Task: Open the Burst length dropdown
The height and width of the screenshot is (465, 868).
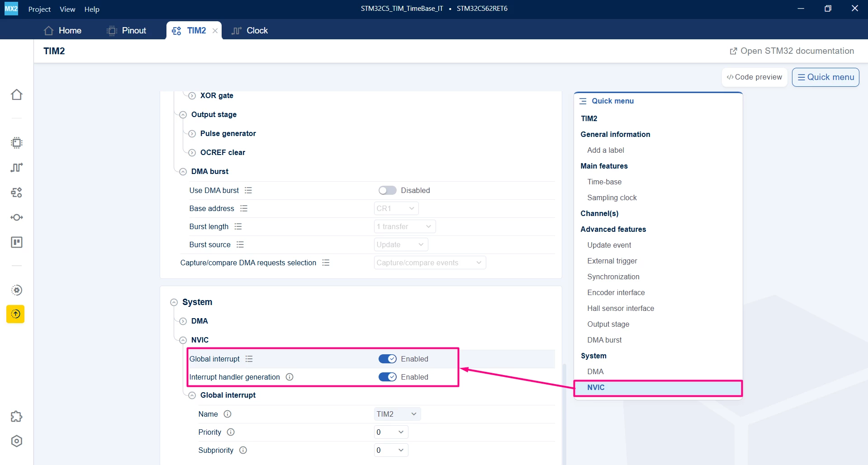Action: coord(405,226)
